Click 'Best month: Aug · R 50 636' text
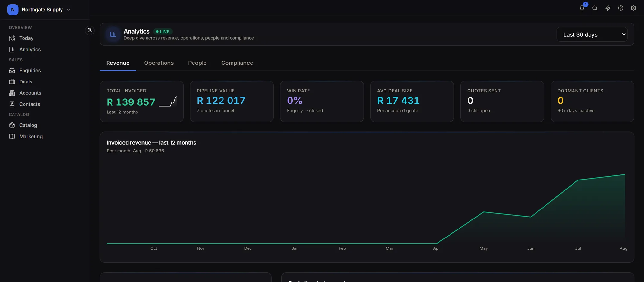This screenshot has width=644, height=282. [135, 151]
